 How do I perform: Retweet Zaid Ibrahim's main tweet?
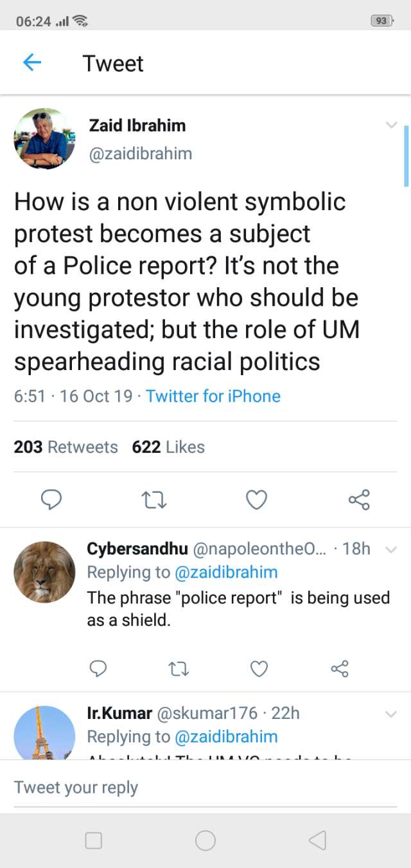click(154, 499)
